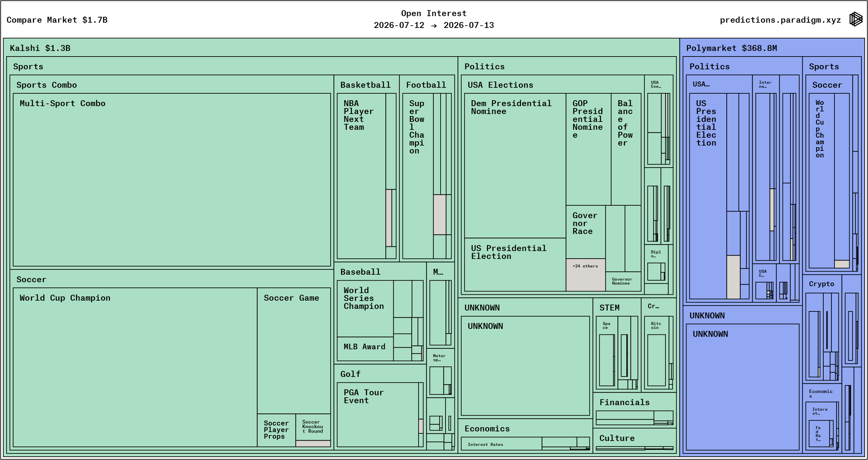This screenshot has width=868, height=460.
Task: Click the Super Bowl Champion tile
Action: (x=418, y=176)
